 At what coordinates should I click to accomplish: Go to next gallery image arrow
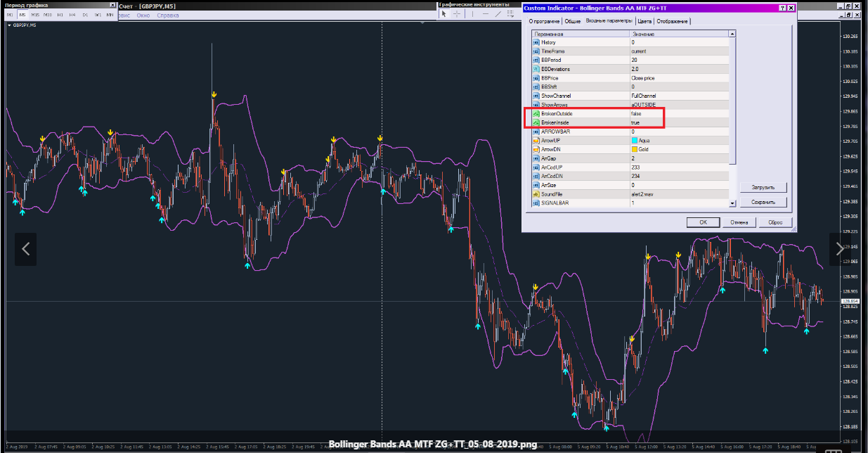[841, 248]
